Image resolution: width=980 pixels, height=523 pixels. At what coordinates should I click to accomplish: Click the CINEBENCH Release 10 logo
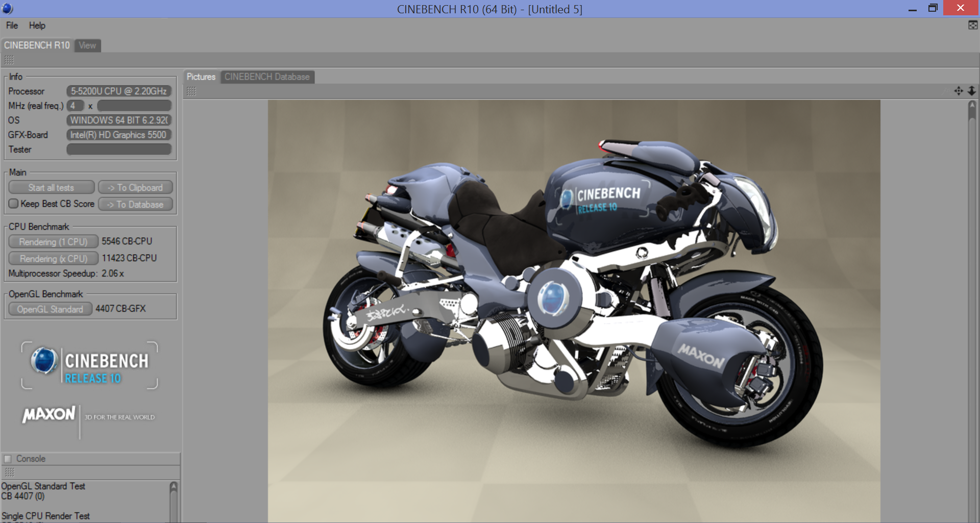point(89,365)
